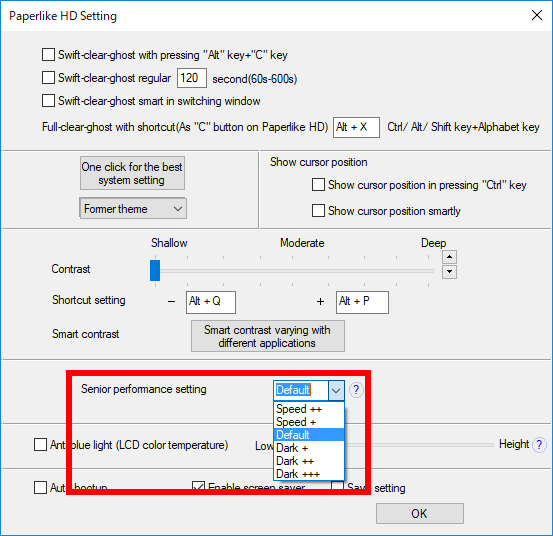Viewport: 553px width, 536px height.
Task: Click the Contrast slider thumb
Action: coord(155,270)
